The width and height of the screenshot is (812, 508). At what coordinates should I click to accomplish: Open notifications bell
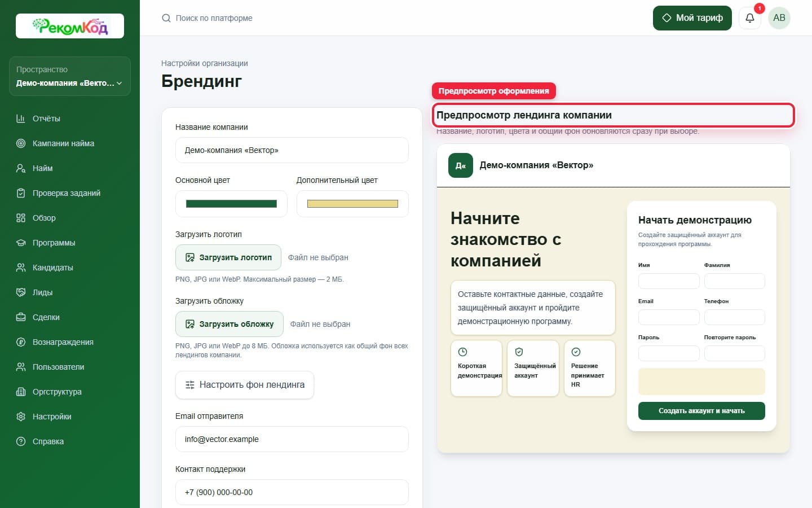750,18
